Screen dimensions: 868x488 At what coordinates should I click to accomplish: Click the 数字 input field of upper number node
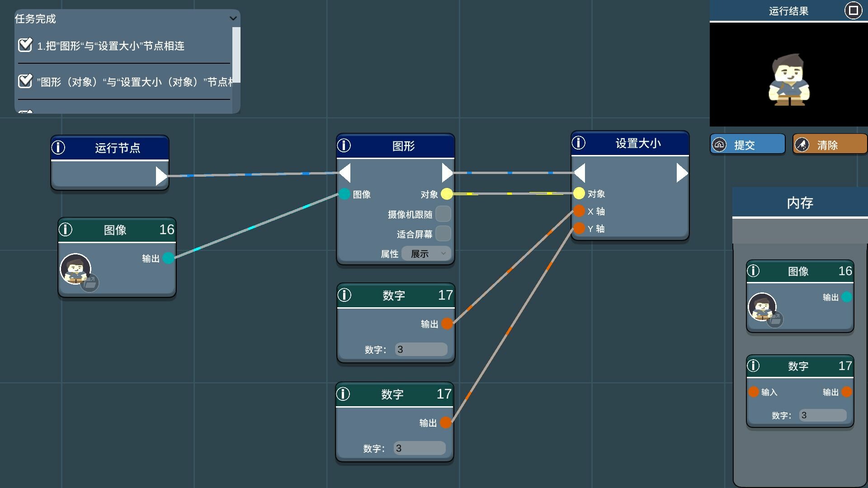(x=421, y=349)
